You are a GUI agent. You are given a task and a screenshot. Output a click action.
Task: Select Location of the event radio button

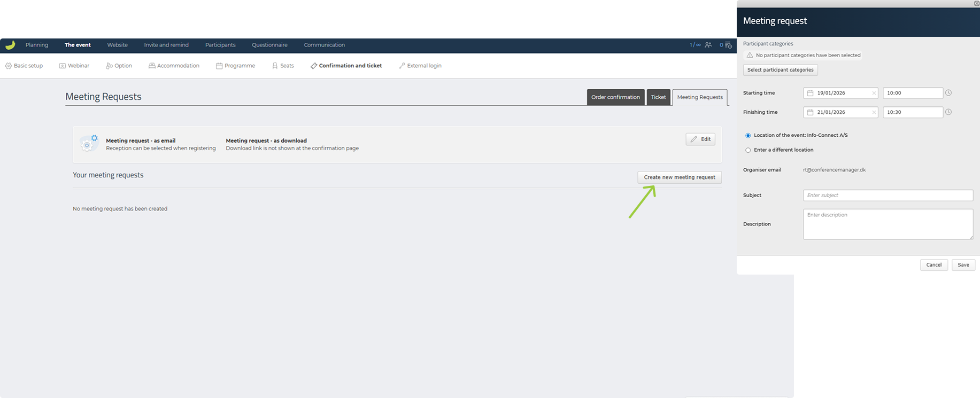click(x=748, y=136)
